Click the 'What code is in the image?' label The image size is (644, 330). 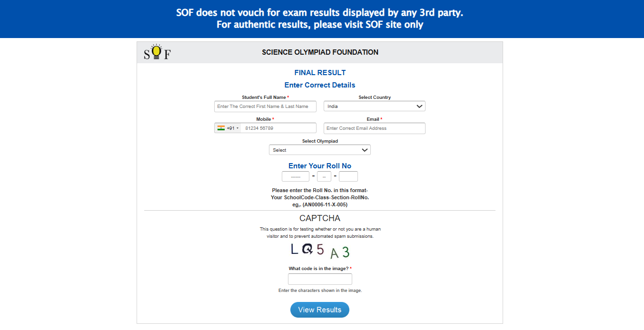tap(318, 269)
